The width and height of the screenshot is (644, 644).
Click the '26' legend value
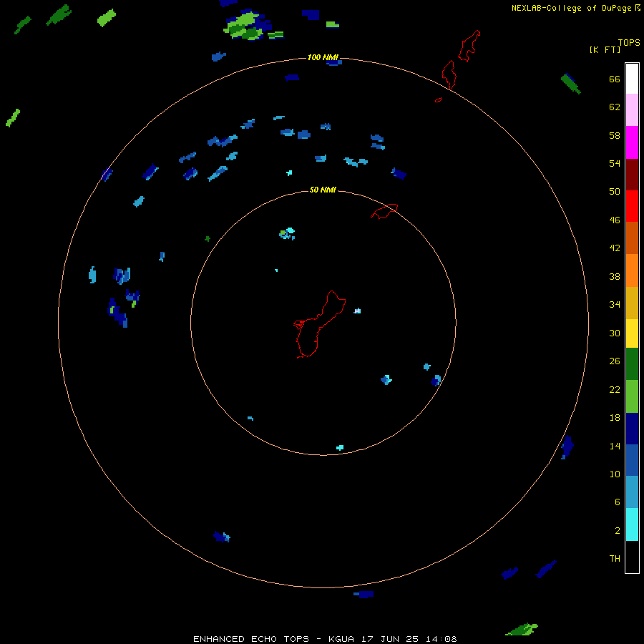point(615,361)
